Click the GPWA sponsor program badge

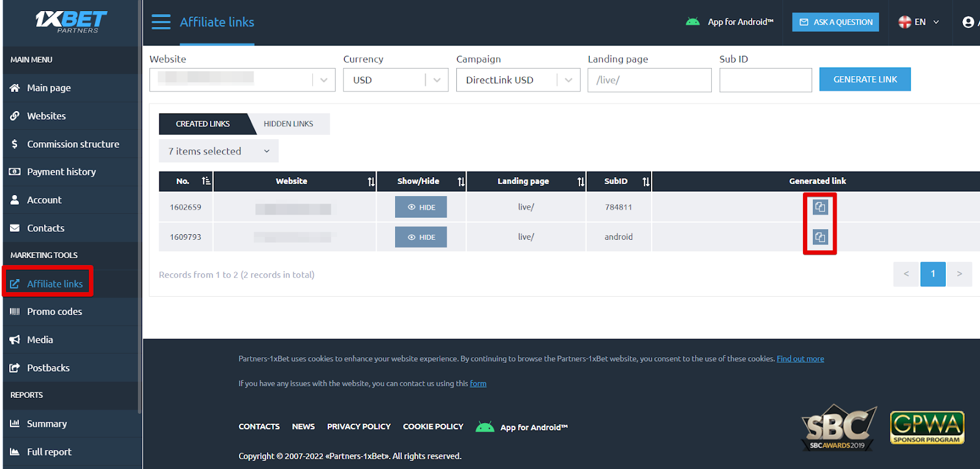click(x=927, y=427)
